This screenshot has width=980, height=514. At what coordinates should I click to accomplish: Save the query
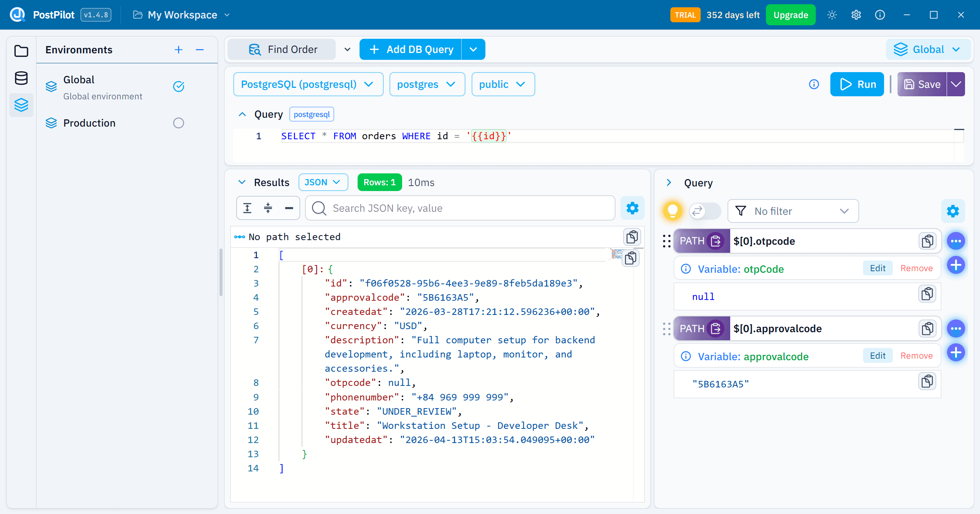(922, 84)
